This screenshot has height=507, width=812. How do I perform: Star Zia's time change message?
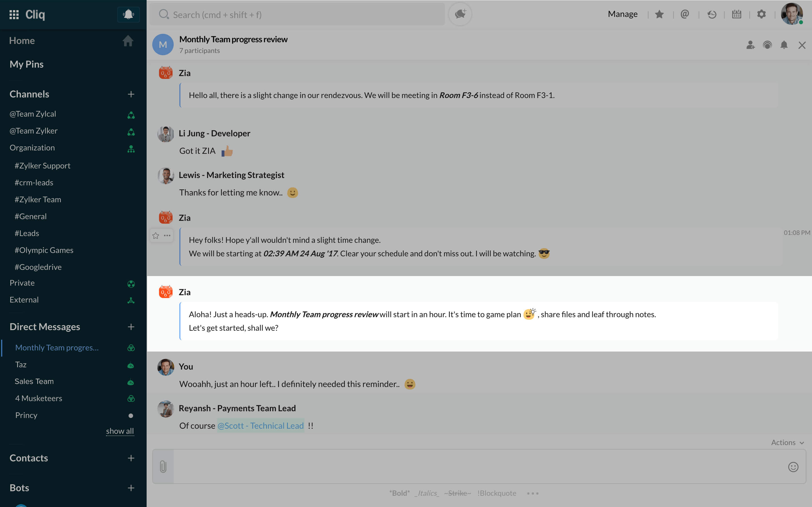156,236
